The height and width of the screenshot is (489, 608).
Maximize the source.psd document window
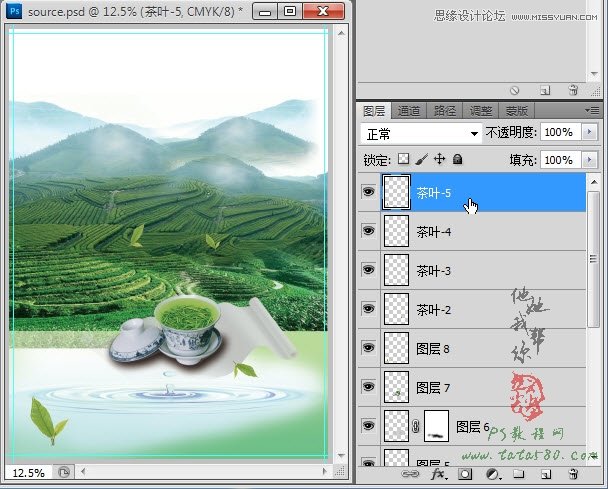(290, 11)
